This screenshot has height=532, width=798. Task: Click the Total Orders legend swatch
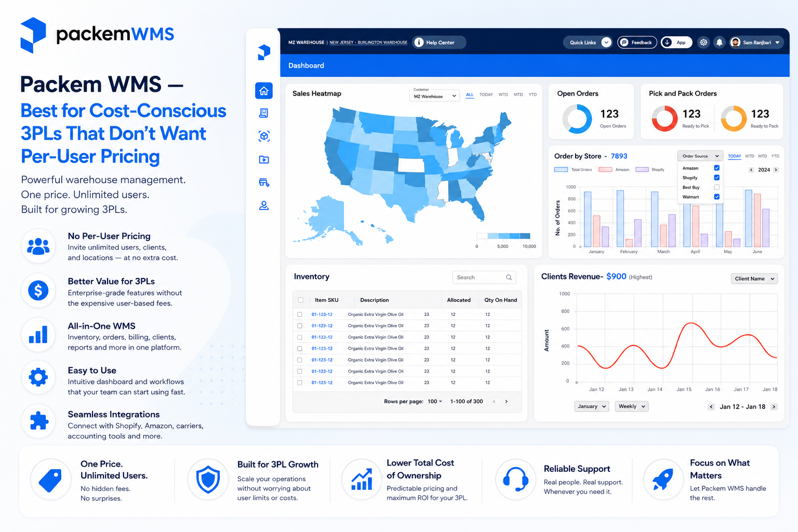[561, 169]
